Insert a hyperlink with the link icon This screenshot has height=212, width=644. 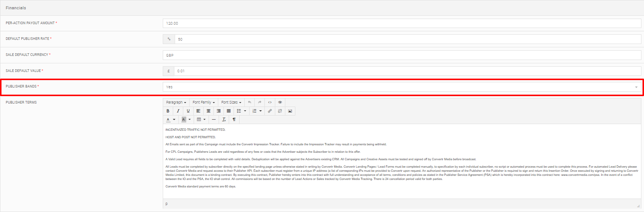coord(270,111)
